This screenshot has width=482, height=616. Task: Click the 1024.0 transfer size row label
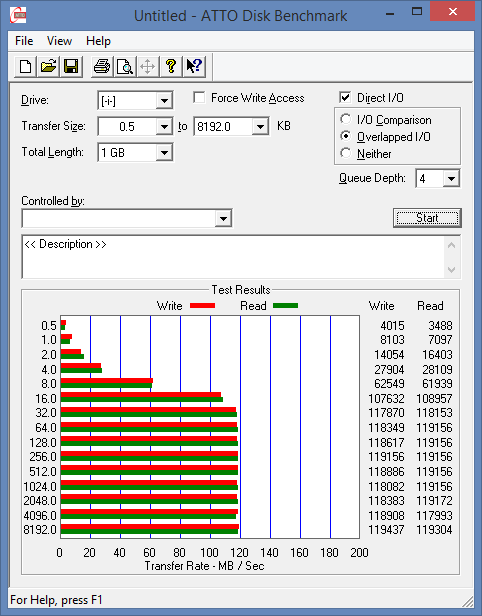40,487
